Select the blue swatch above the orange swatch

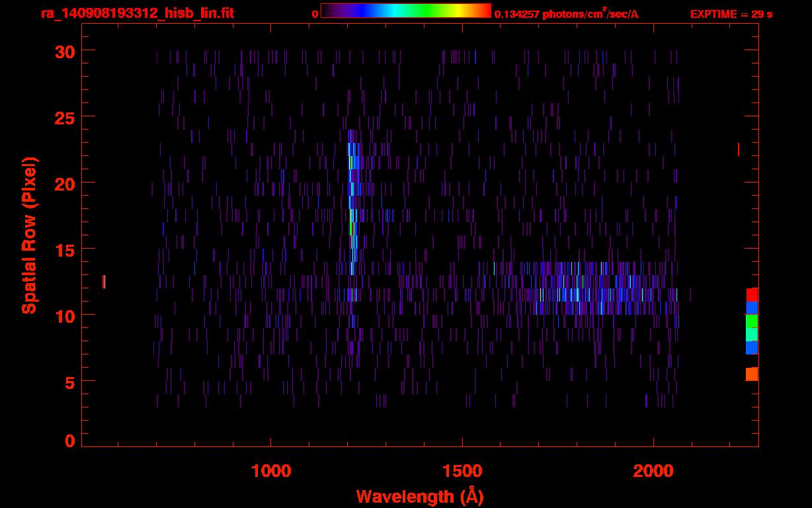752,347
